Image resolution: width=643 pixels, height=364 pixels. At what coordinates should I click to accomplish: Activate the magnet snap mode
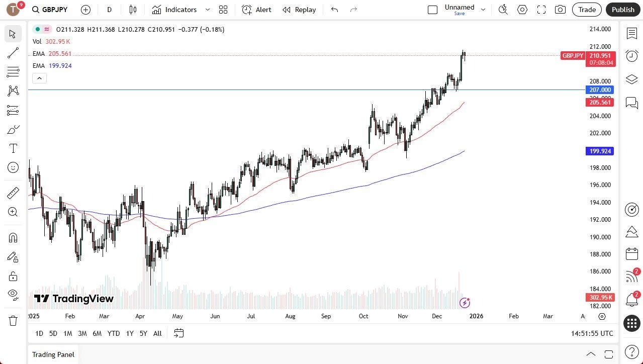click(13, 237)
